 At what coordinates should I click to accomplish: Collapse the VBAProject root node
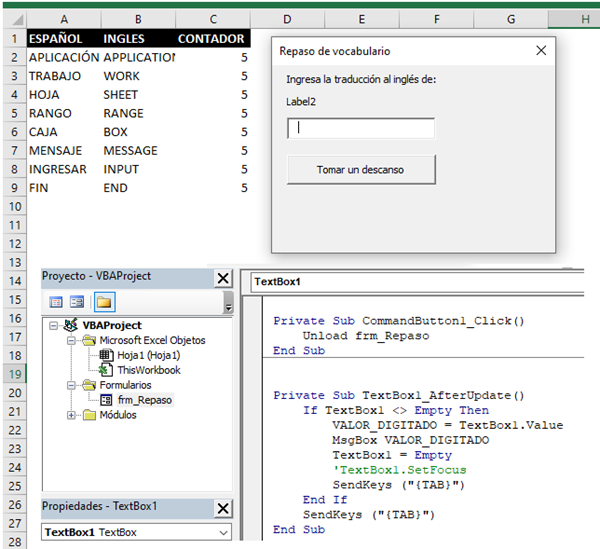[x=53, y=325]
